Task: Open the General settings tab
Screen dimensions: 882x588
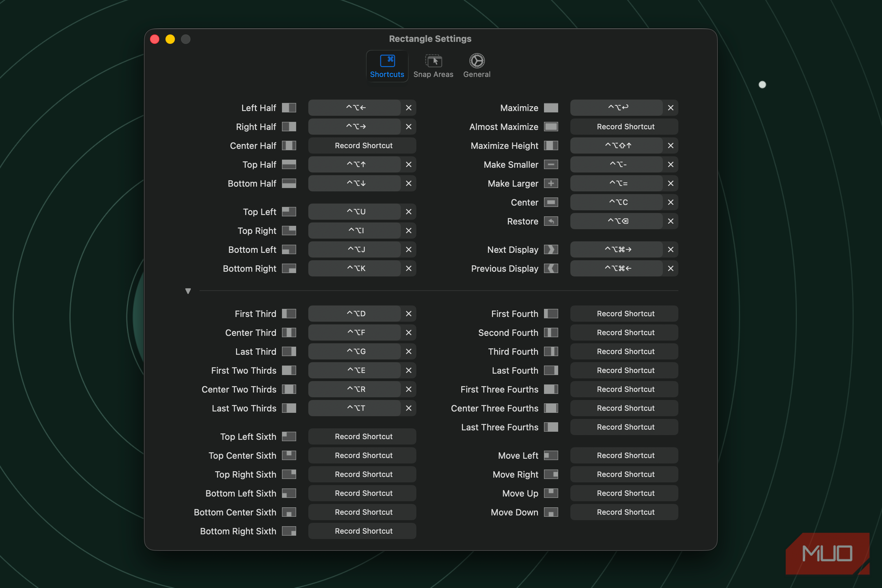Action: click(x=476, y=66)
